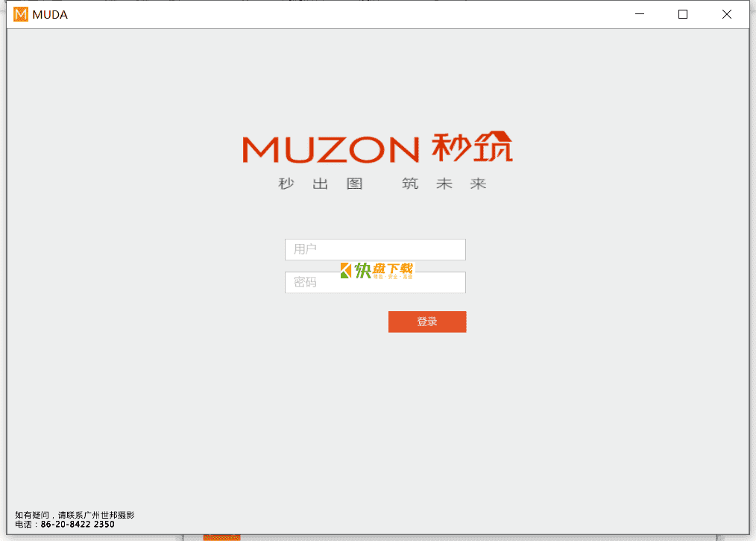Click the MUDA app icon in title bar
756x541 pixels.
click(21, 14)
